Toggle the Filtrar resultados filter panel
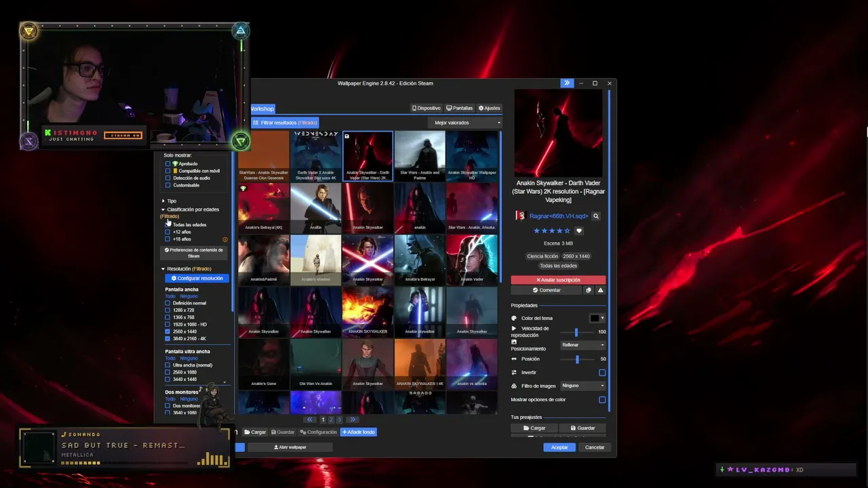Viewport: 868px width, 488px height. click(x=285, y=123)
